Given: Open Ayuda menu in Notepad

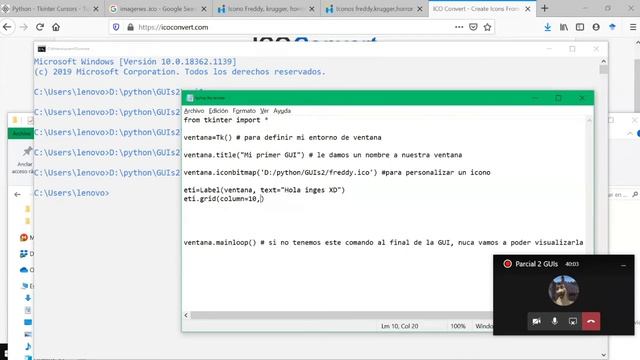Looking at the screenshot, I should pos(282,111).
